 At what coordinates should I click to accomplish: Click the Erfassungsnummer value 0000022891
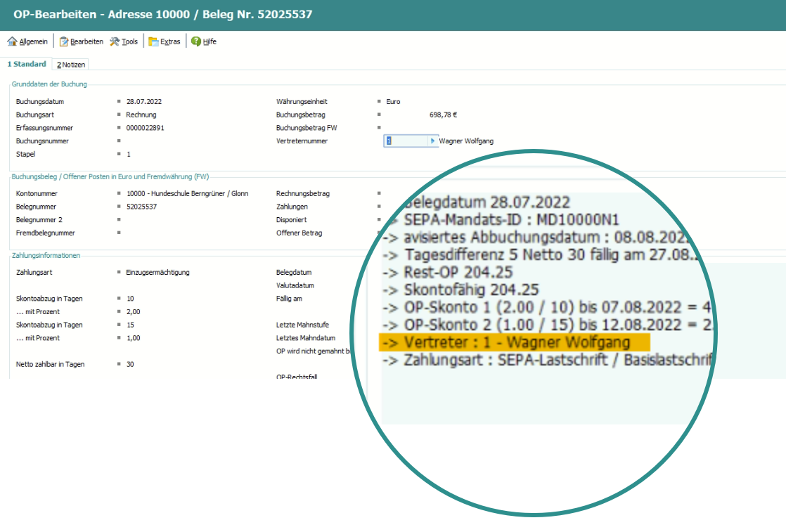click(146, 128)
